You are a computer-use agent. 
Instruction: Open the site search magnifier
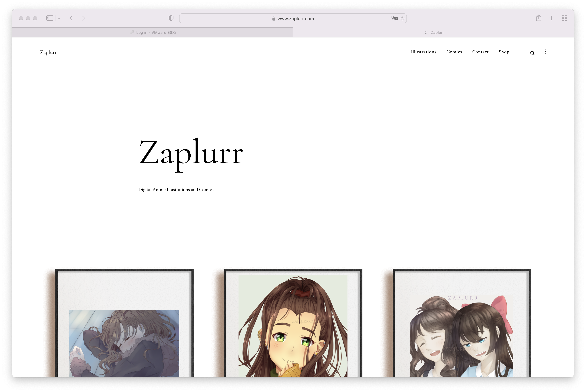[x=532, y=53]
